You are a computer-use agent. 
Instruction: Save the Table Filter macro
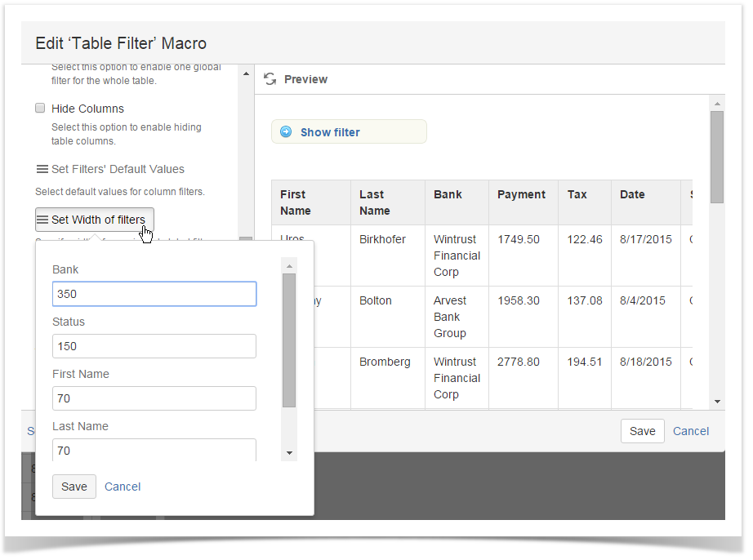pos(642,431)
